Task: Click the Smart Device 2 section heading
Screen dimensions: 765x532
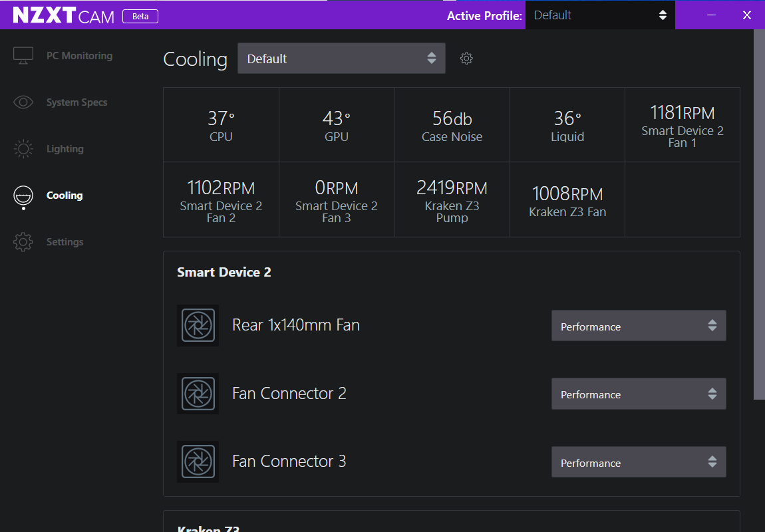Action: click(x=224, y=272)
